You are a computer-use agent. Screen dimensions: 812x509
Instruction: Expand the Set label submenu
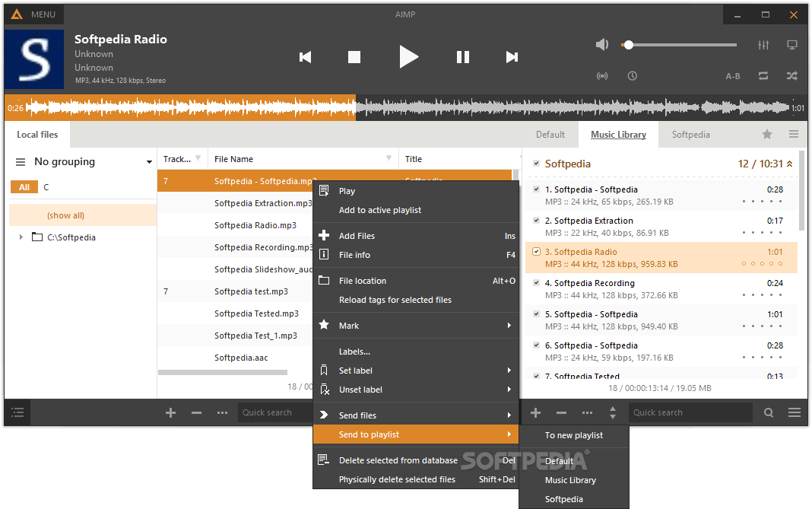(x=416, y=371)
